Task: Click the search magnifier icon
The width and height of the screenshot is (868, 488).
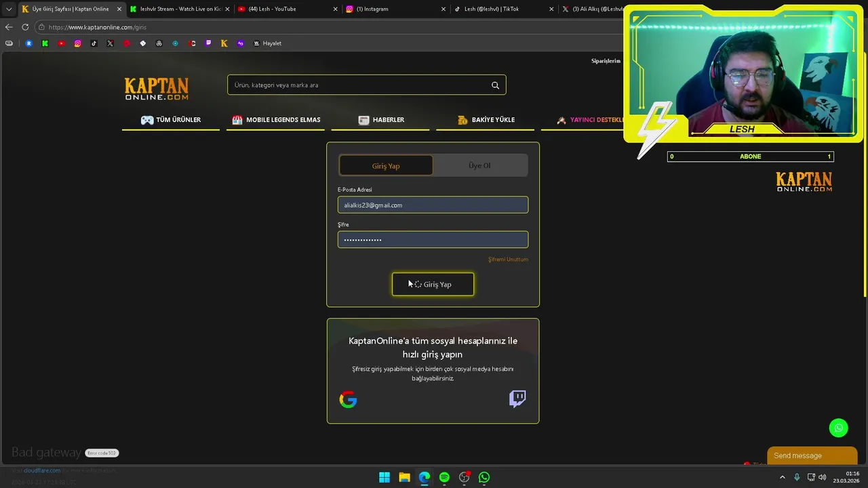Action: click(495, 85)
